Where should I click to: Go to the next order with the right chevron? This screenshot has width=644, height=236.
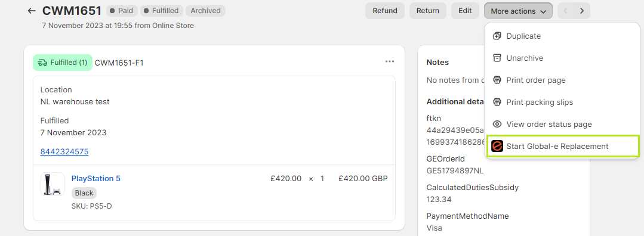click(582, 11)
